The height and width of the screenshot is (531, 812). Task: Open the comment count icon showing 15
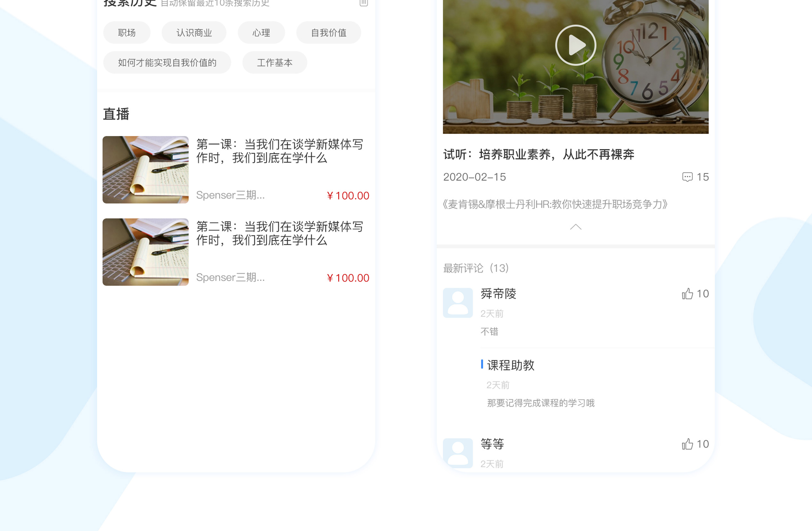(687, 177)
